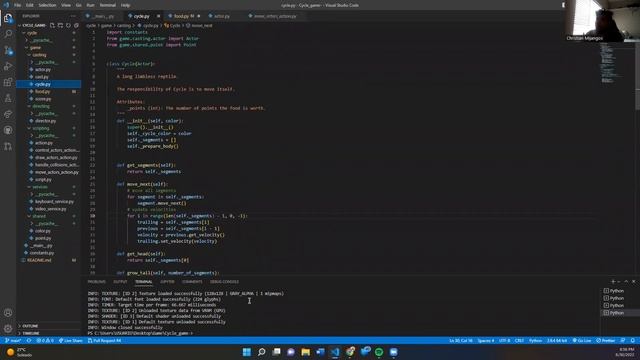
Task: Open the Run and Debug view
Action: (x=8, y=66)
